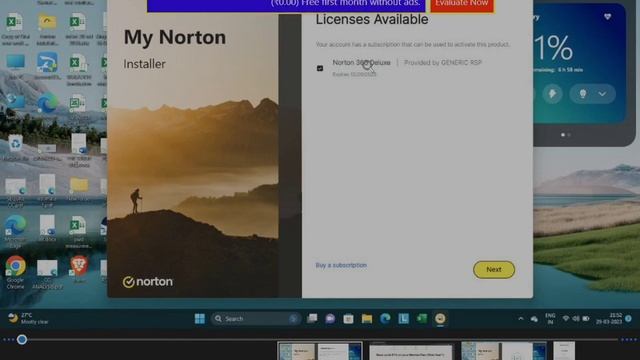640x360 pixels.
Task: Click the round charging-plug button in the battery widget
Action: coord(553,94)
